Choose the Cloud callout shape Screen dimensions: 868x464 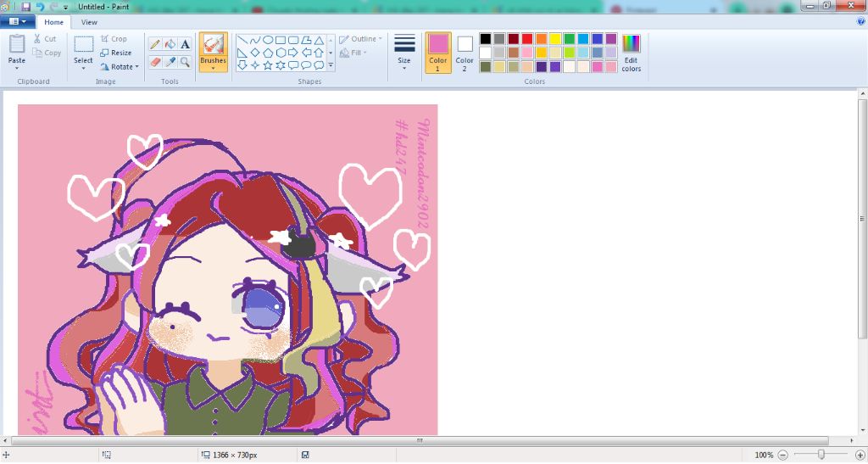(319, 65)
